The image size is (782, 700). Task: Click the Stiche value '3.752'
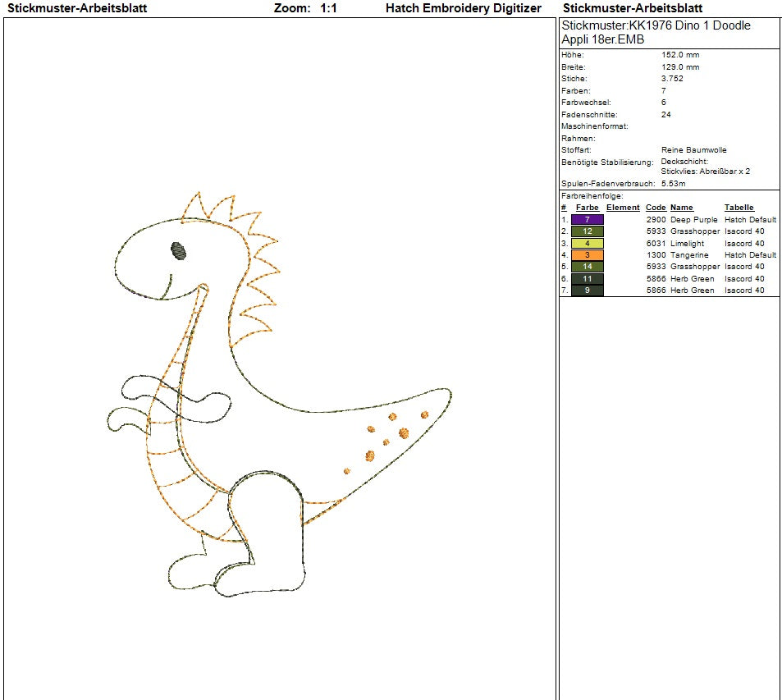pyautogui.click(x=672, y=79)
